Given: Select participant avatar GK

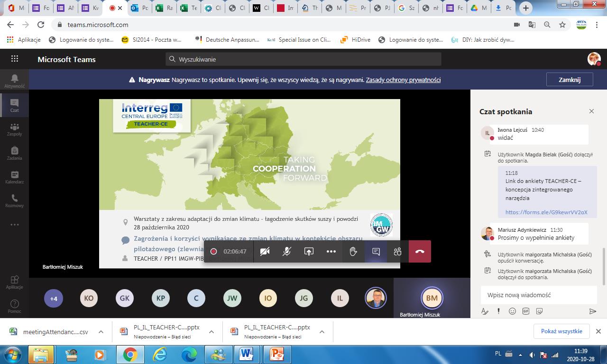Looking at the screenshot, I should (x=125, y=299).
